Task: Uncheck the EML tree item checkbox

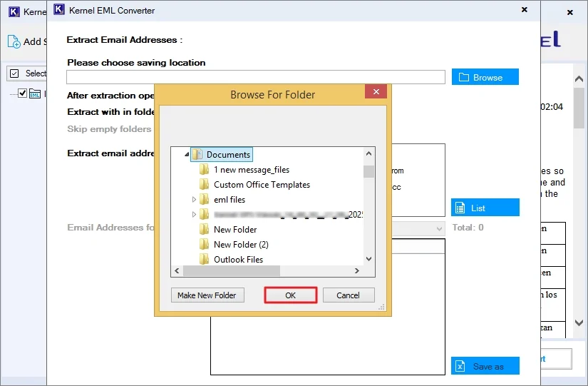Action: [22, 93]
